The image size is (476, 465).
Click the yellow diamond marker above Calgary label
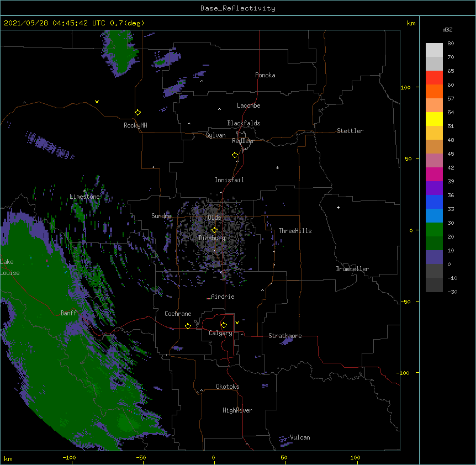click(224, 325)
